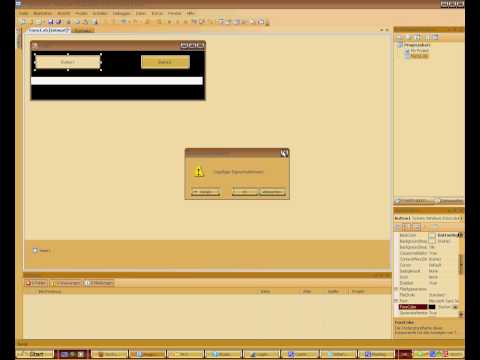Switch to the Projektmappen-Explorer panel tab
The width and height of the screenshot is (480, 360).
pyautogui.click(x=415, y=201)
